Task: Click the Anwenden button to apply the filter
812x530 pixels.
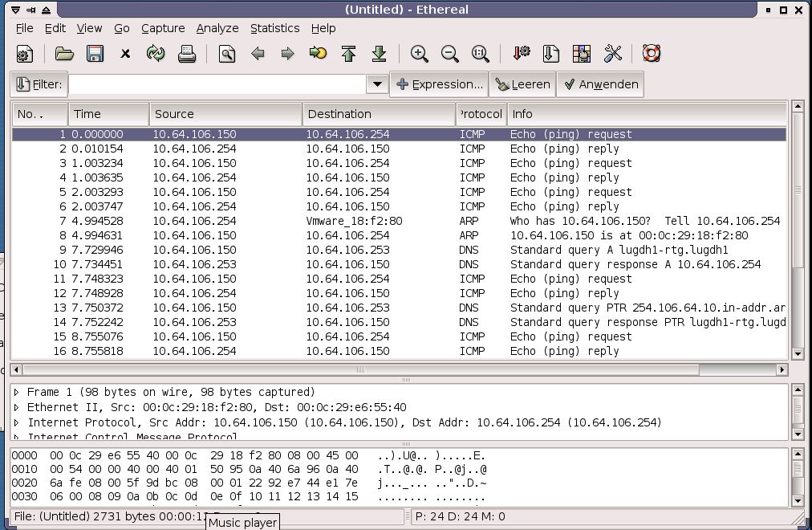Action: click(x=600, y=84)
